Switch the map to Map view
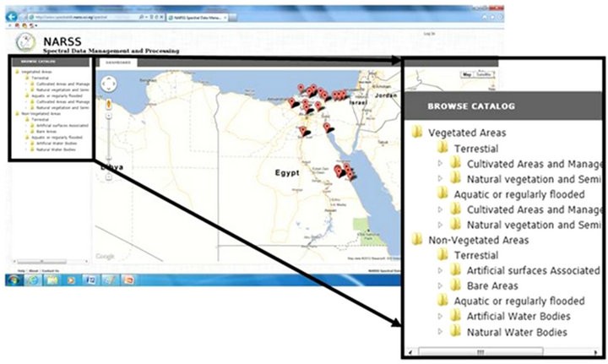The height and width of the screenshot is (364, 608). tap(467, 74)
